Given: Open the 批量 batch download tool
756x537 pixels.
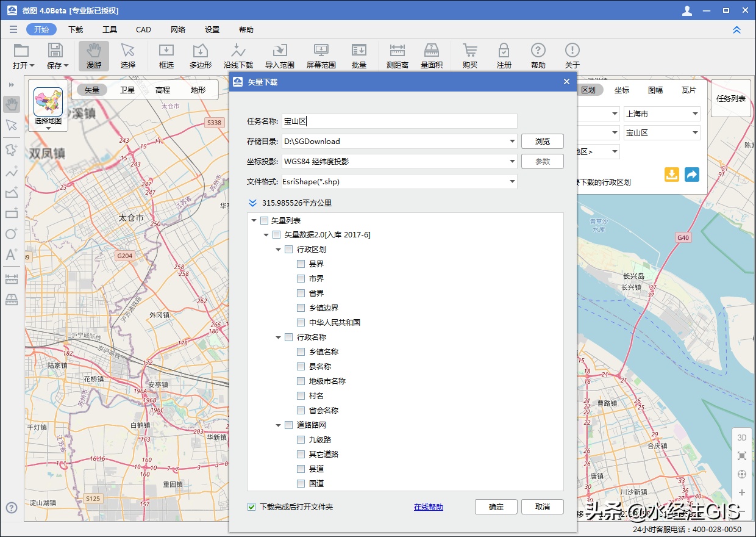Looking at the screenshot, I should (x=359, y=56).
